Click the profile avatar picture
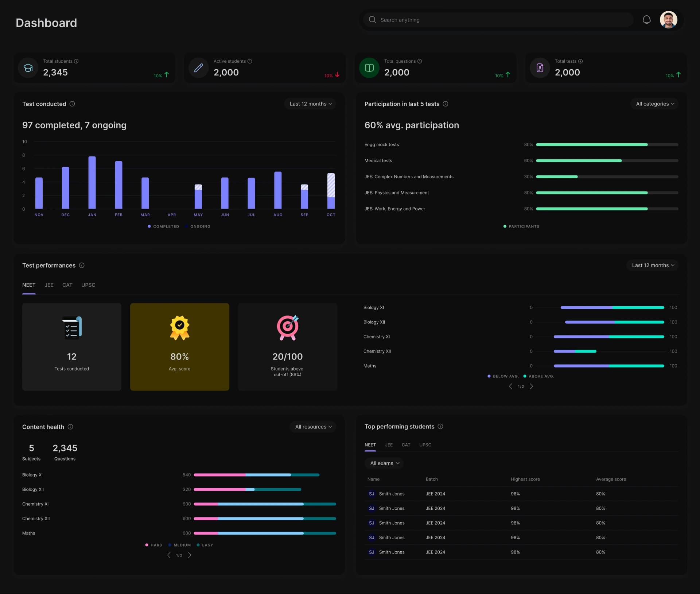This screenshot has width=700, height=594. (x=669, y=20)
